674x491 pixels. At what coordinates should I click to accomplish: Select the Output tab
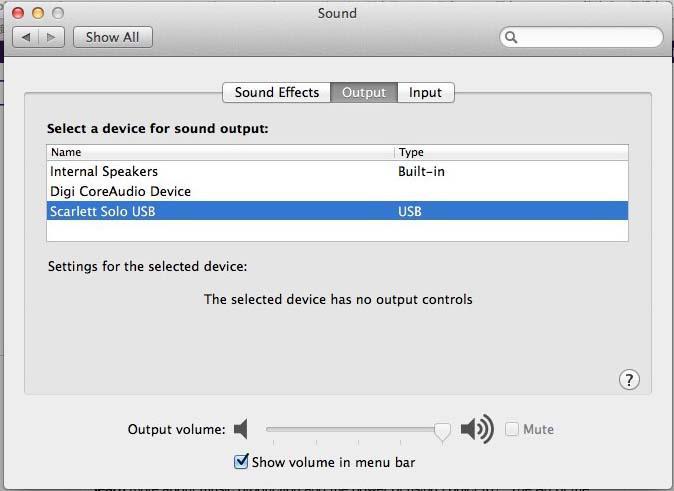point(363,92)
